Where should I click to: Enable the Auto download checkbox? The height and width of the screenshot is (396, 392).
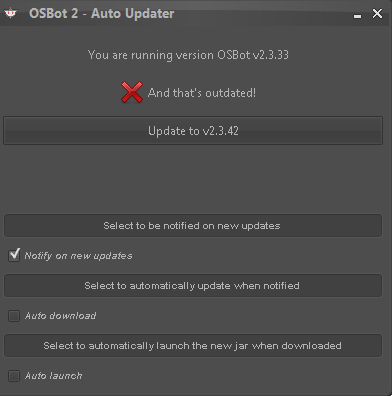14,316
